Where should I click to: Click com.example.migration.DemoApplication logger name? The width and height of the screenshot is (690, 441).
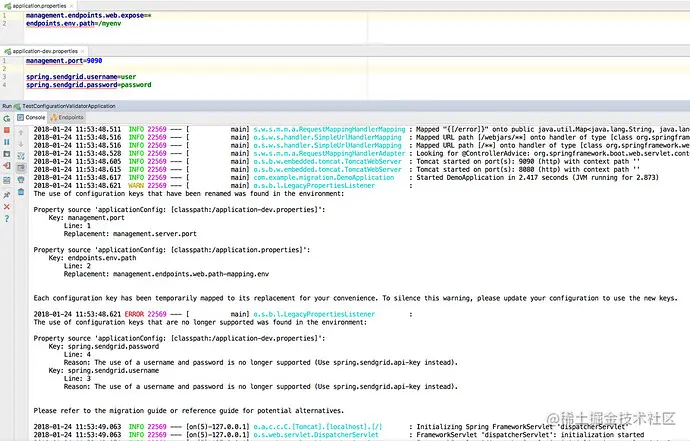(x=324, y=177)
